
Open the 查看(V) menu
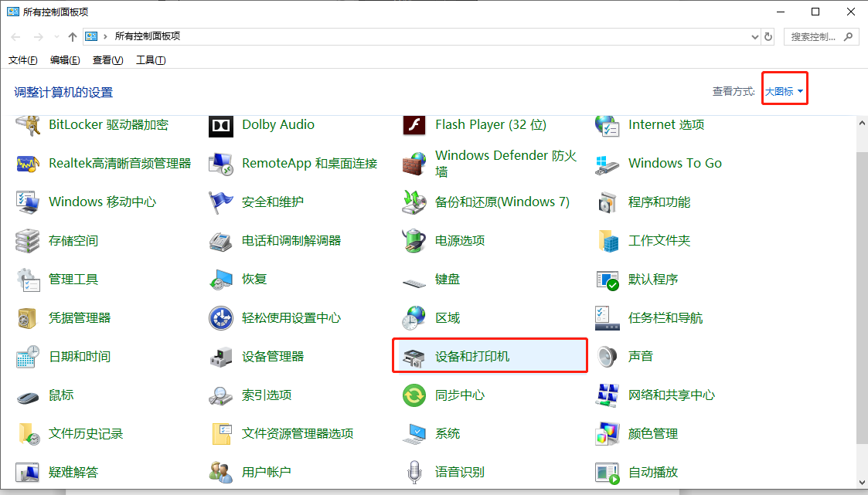point(107,60)
